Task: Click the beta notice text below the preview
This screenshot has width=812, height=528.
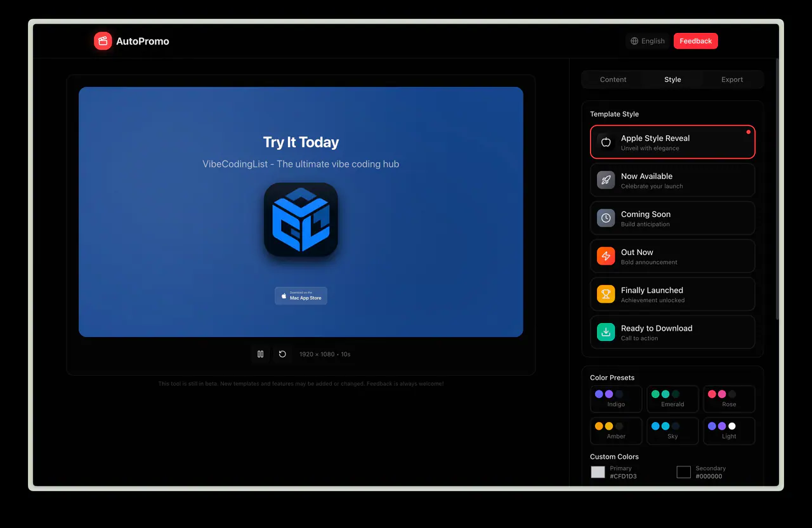Action: pos(301,384)
